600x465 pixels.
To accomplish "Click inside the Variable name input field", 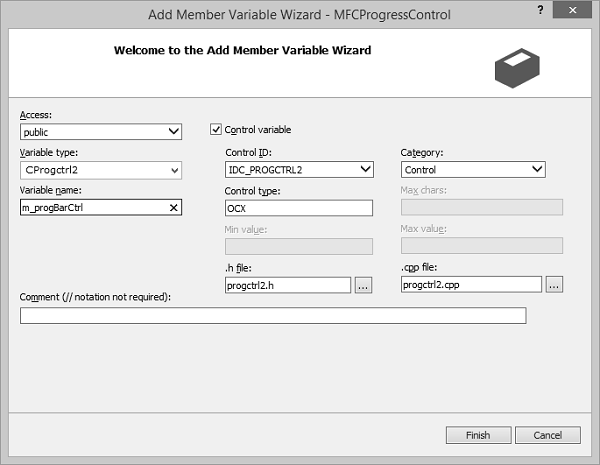I will click(94, 207).
